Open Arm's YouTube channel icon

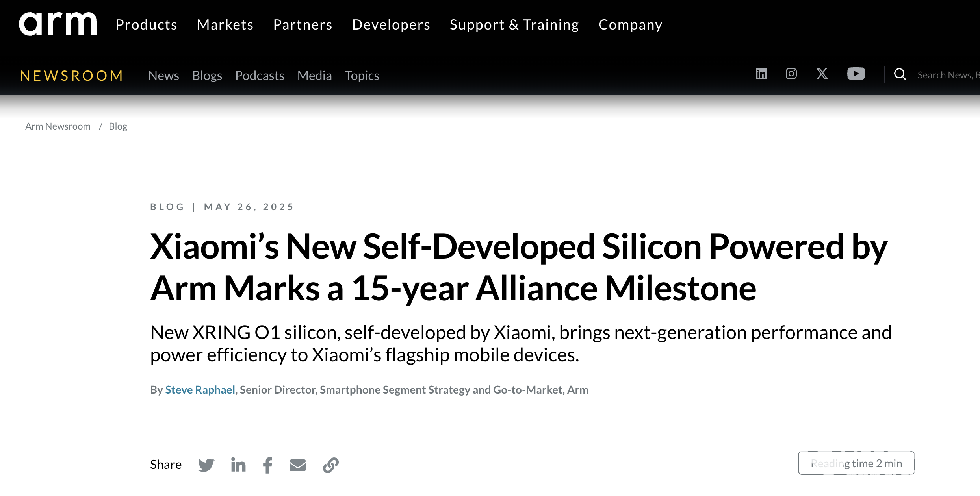coord(856,74)
